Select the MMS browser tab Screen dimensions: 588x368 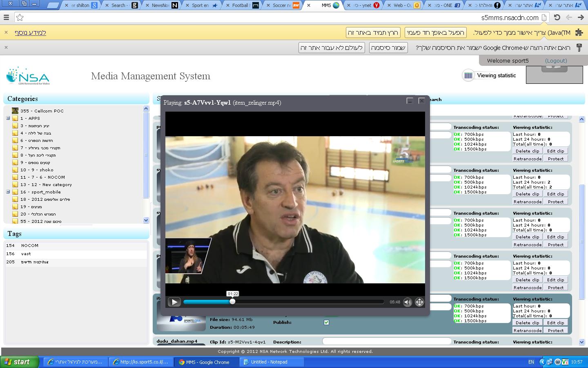(x=325, y=5)
